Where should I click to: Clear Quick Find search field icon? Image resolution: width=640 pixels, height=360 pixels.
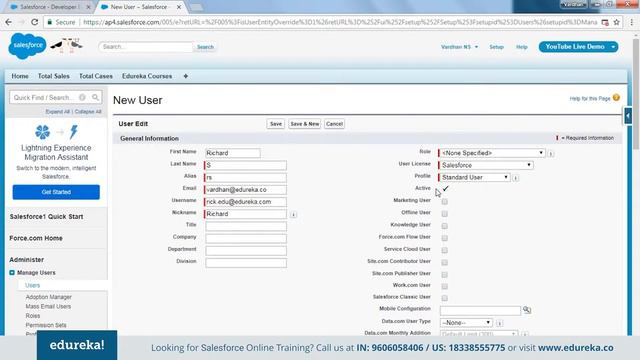[x=82, y=97]
